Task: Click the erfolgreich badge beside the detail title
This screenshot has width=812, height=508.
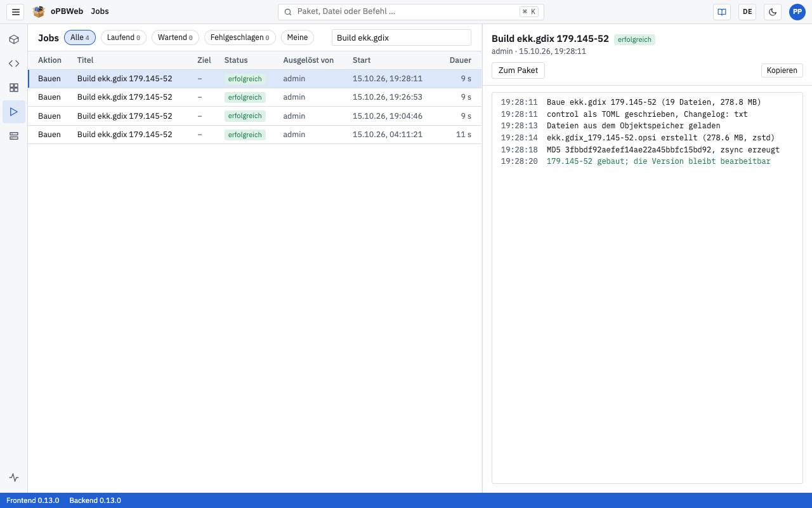Action: coord(634,39)
